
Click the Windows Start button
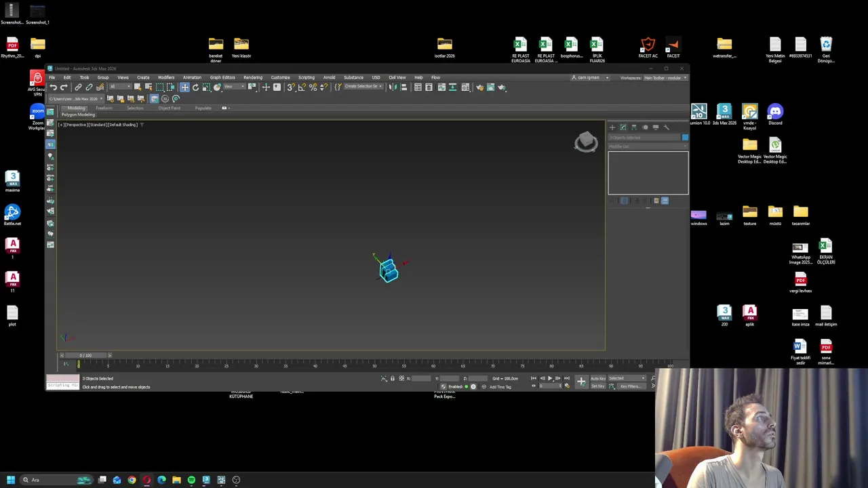click(11, 480)
